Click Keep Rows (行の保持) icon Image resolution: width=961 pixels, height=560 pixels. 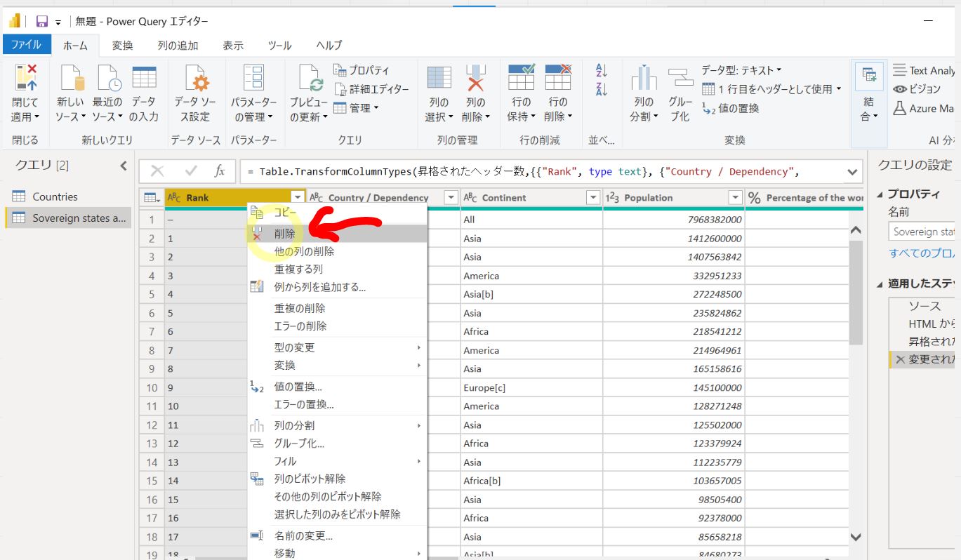[521, 77]
